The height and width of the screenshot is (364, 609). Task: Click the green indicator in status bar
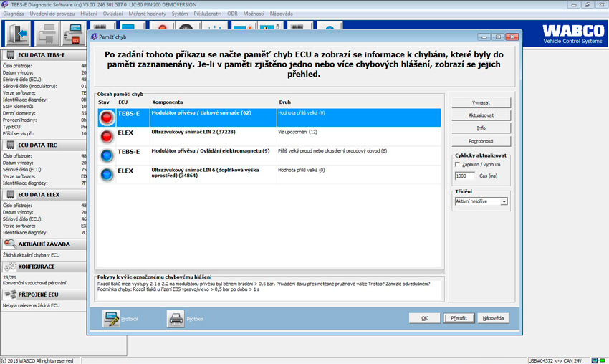603,360
